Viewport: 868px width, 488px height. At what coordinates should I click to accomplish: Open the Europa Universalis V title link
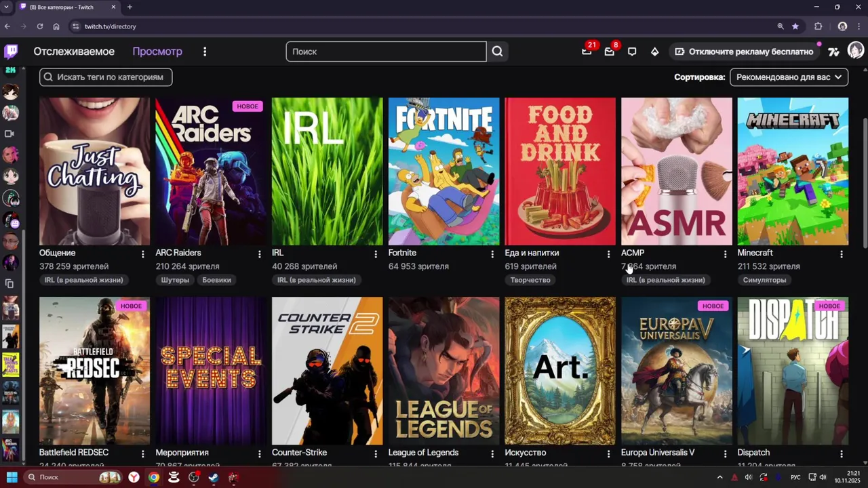point(658,453)
